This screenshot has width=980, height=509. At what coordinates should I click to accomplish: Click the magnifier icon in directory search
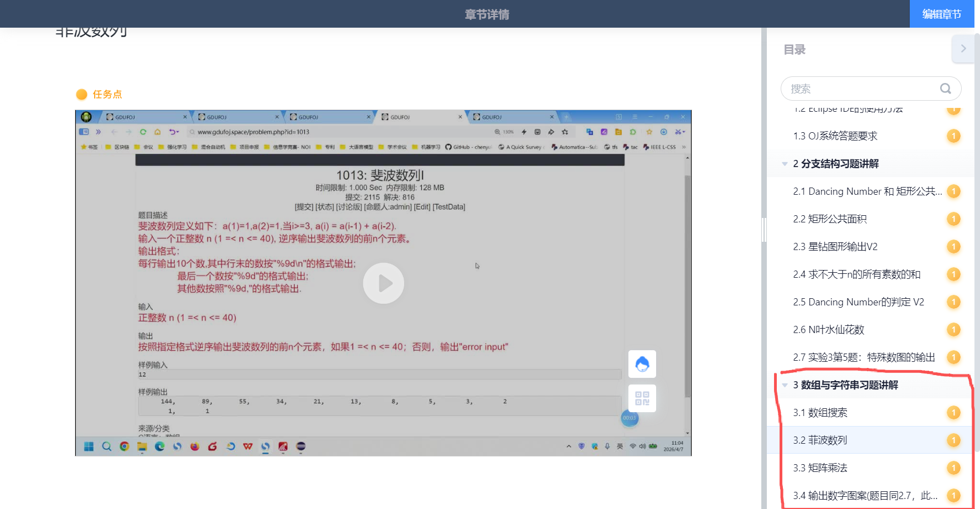click(x=945, y=89)
